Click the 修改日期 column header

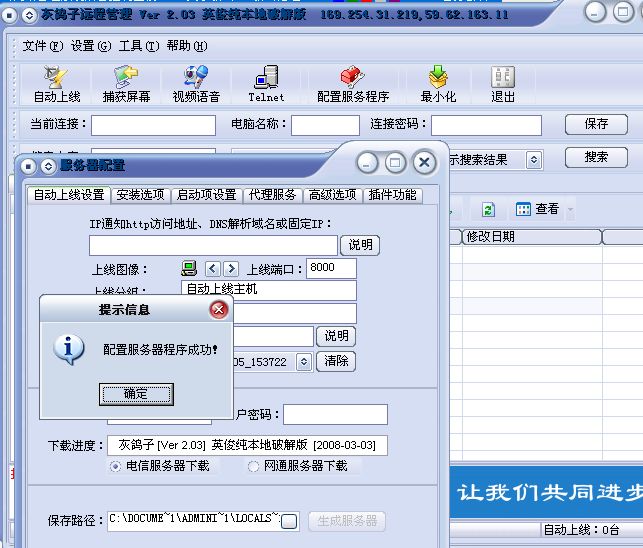[532, 237]
